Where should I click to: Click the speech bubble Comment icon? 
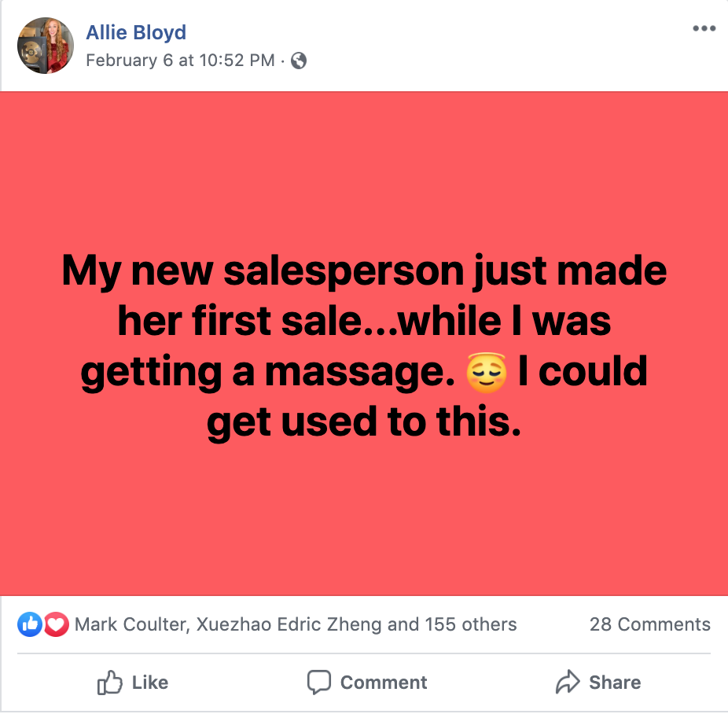(x=318, y=683)
